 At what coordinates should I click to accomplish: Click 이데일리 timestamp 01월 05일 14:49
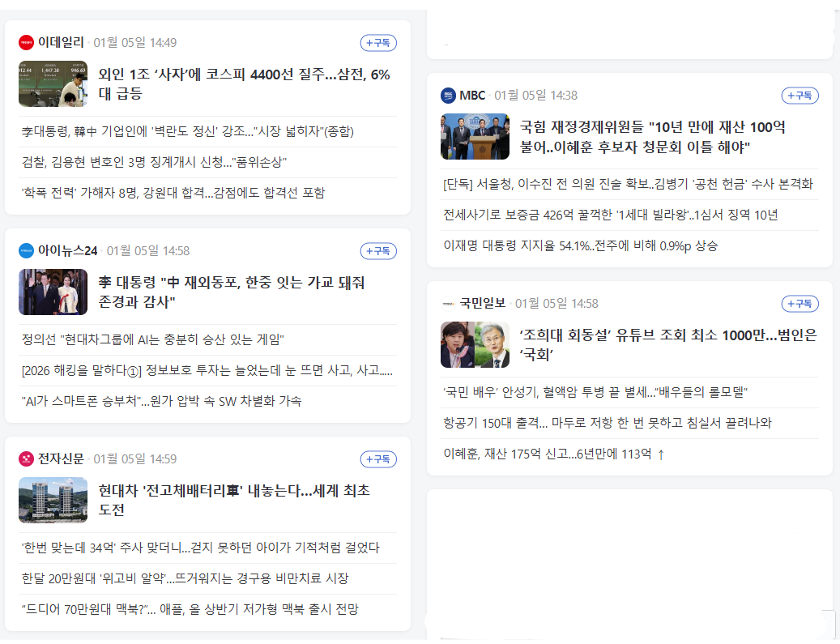coord(135,43)
